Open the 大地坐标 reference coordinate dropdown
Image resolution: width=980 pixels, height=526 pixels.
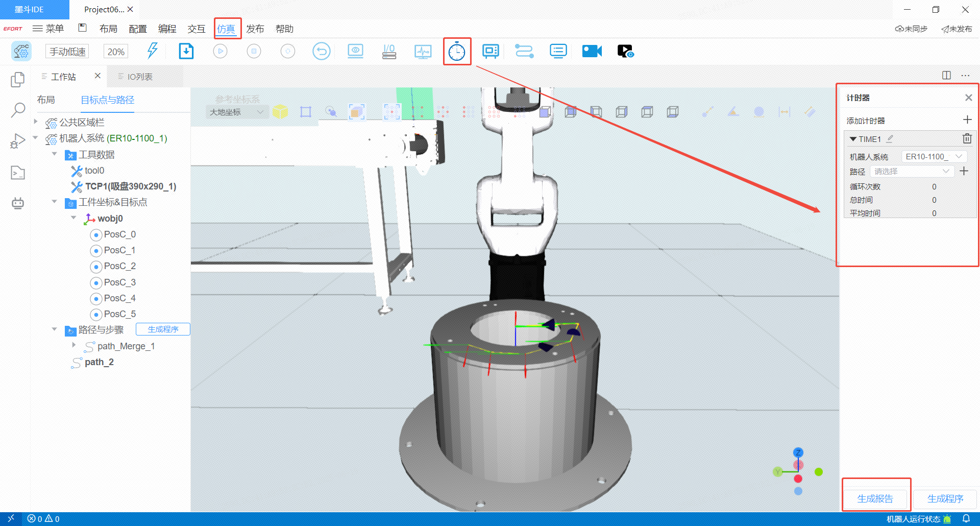237,112
